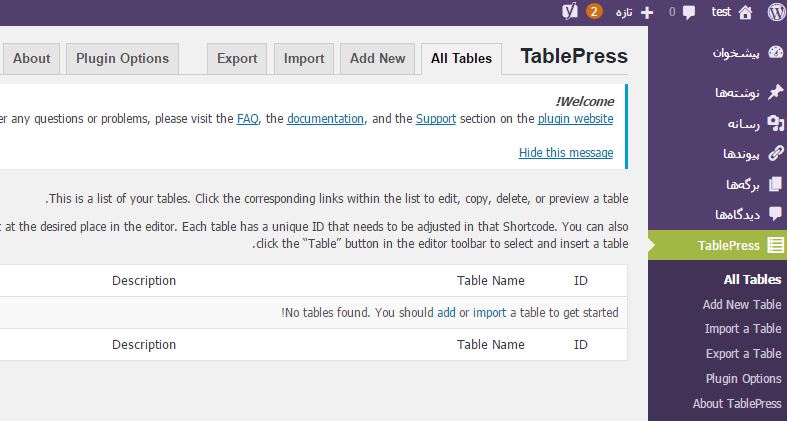Click the posts pushpin icon in sidebar
The image size is (787, 421).
[x=775, y=92]
